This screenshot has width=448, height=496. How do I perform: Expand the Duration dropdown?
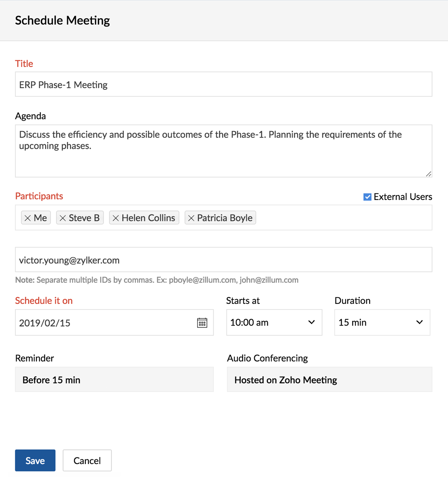(382, 322)
